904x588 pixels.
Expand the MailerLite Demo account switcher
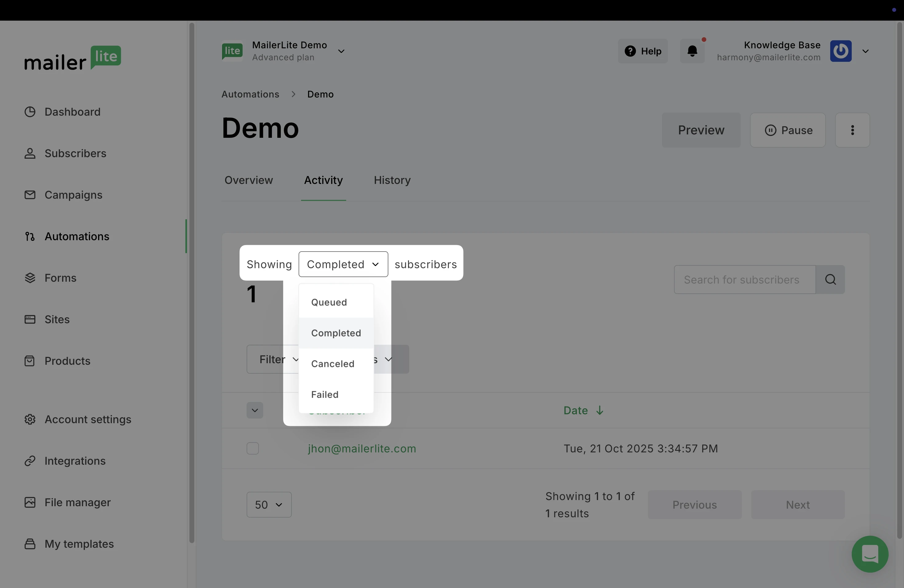[341, 51]
